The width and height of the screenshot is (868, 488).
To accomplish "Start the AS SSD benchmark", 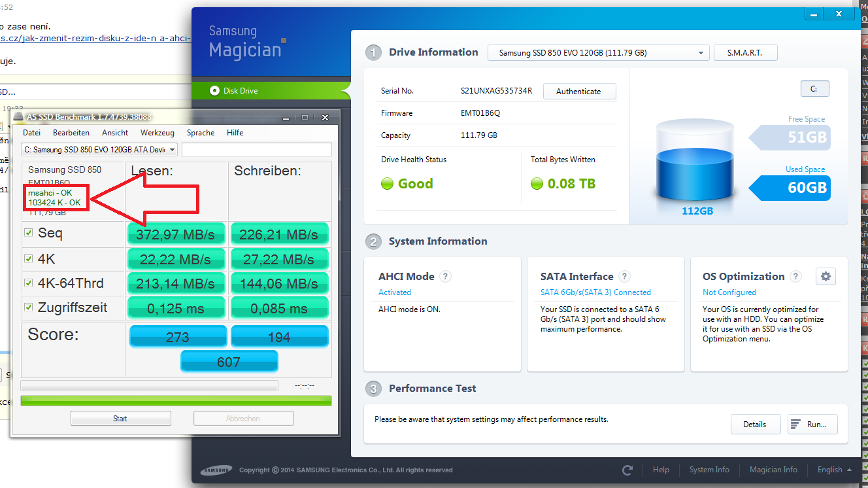I will coord(120,419).
